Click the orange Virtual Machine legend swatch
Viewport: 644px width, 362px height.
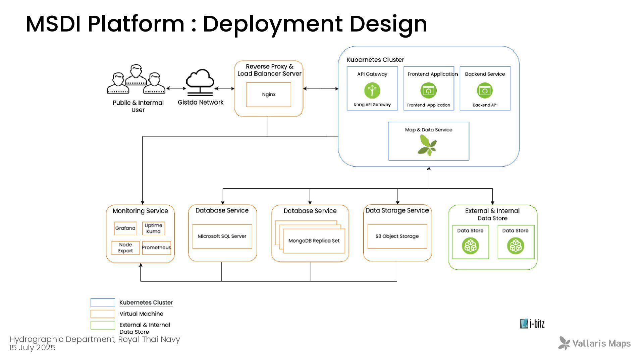point(103,314)
